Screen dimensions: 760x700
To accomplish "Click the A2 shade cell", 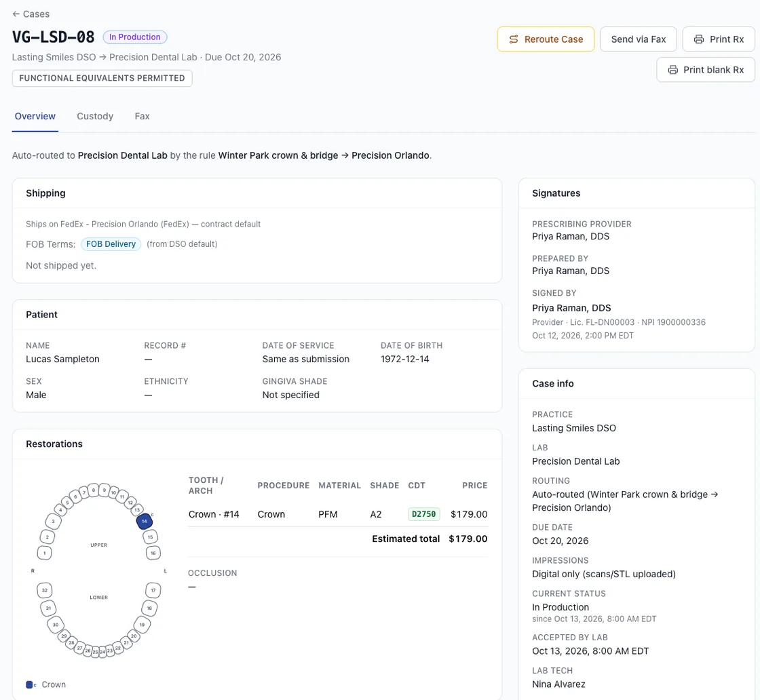I will pyautogui.click(x=376, y=514).
